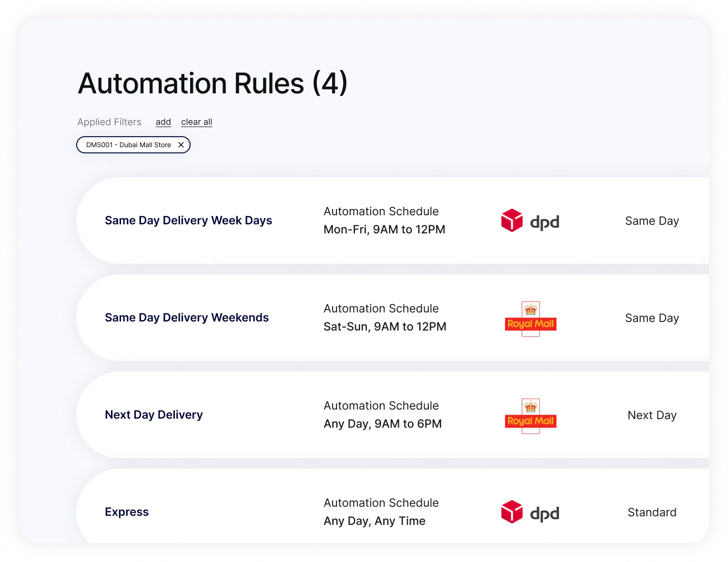Open the Next Day Delivery rule
The image size is (728, 562).
click(x=154, y=415)
